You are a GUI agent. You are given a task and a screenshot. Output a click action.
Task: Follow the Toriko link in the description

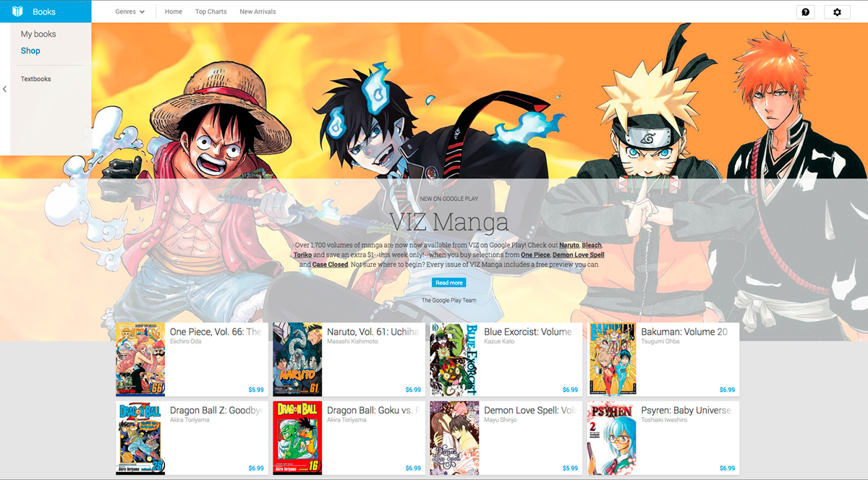click(x=302, y=254)
